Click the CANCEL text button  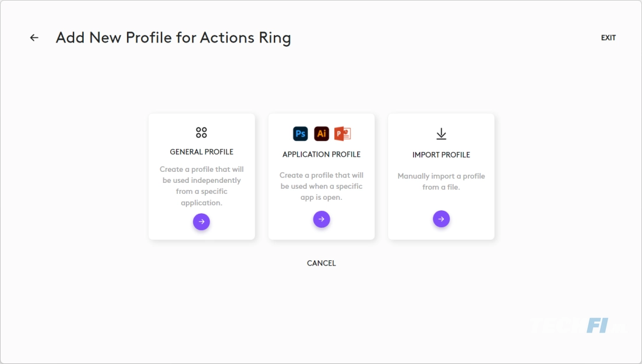322,263
